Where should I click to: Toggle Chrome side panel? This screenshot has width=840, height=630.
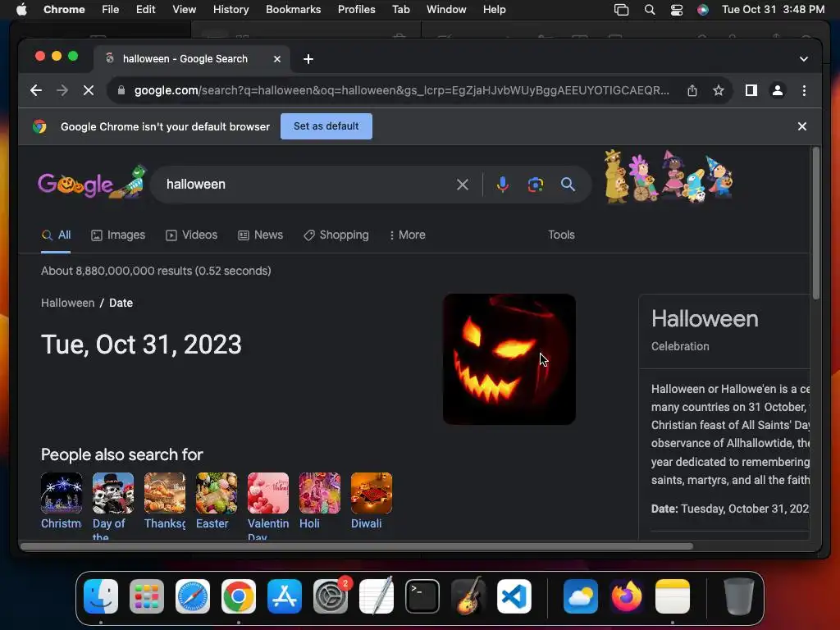click(x=751, y=90)
